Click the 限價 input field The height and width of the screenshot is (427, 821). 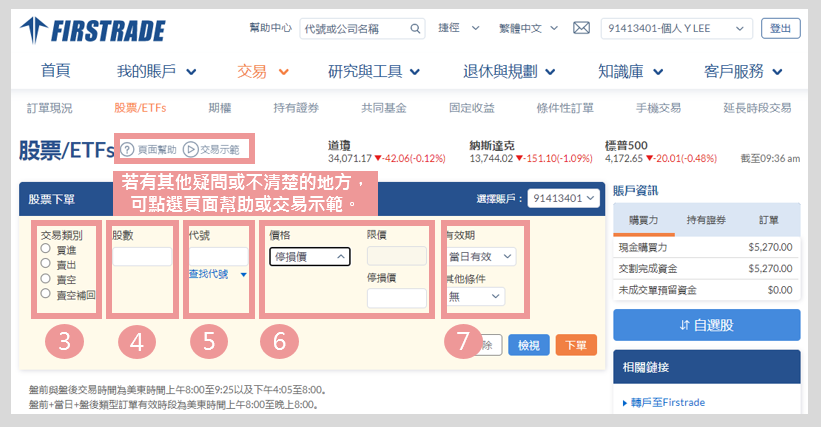pyautogui.click(x=396, y=256)
